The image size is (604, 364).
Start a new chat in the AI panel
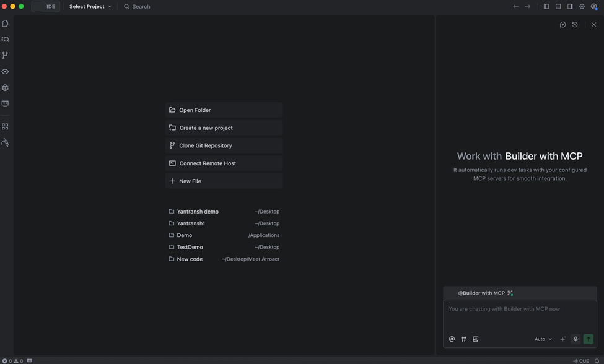[562, 25]
